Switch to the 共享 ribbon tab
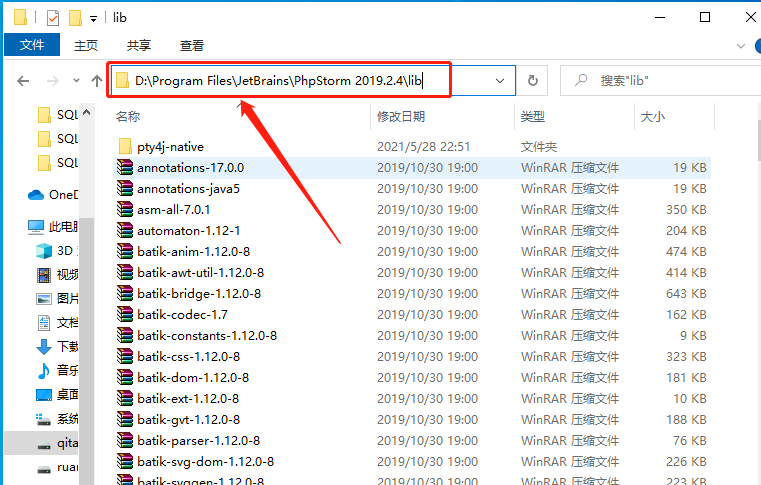761x485 pixels. [139, 45]
